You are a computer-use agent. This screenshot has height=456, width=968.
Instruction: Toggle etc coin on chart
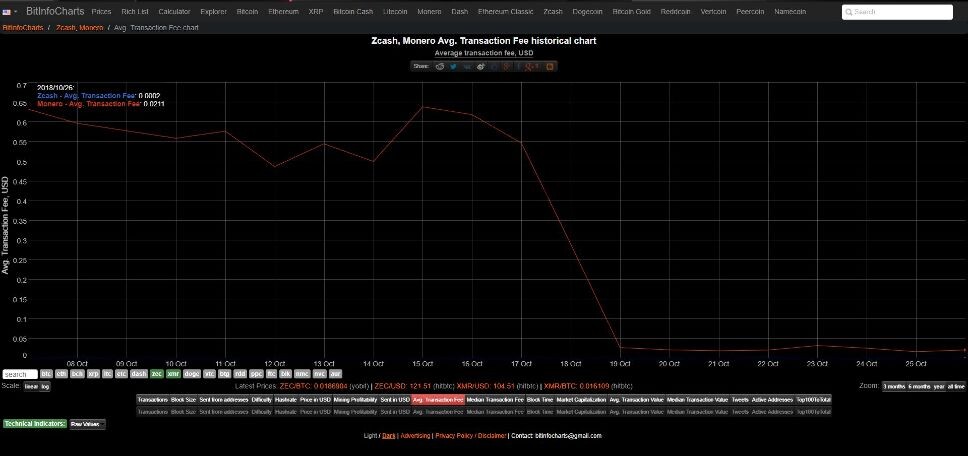click(x=121, y=374)
